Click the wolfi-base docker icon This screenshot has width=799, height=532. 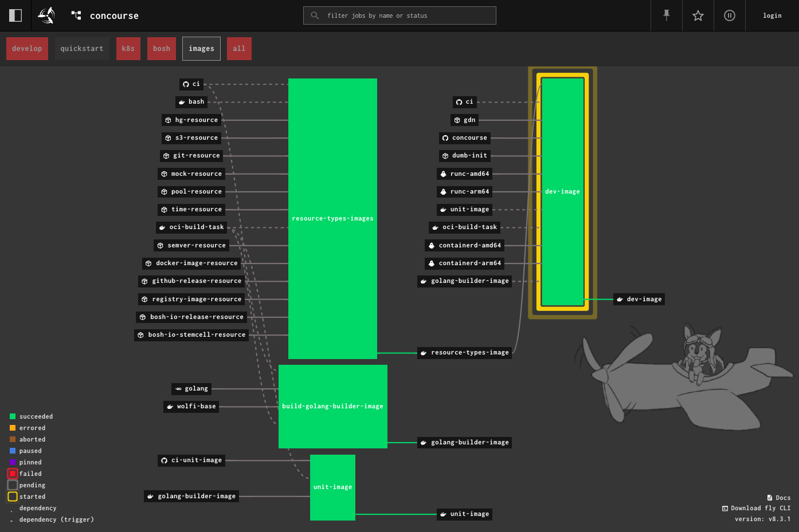(x=170, y=407)
